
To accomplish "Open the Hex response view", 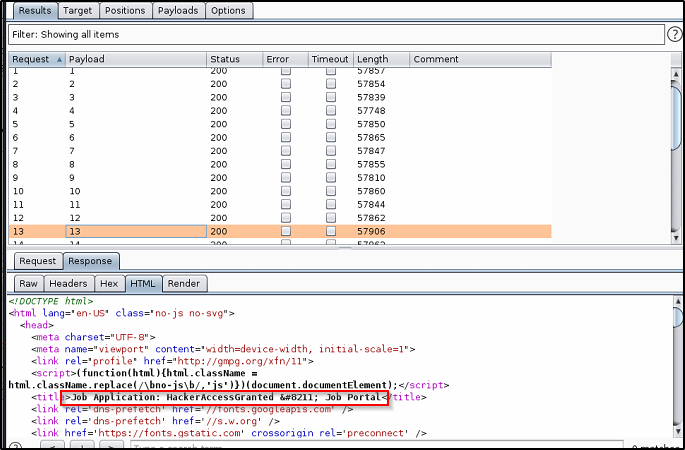I will [109, 284].
